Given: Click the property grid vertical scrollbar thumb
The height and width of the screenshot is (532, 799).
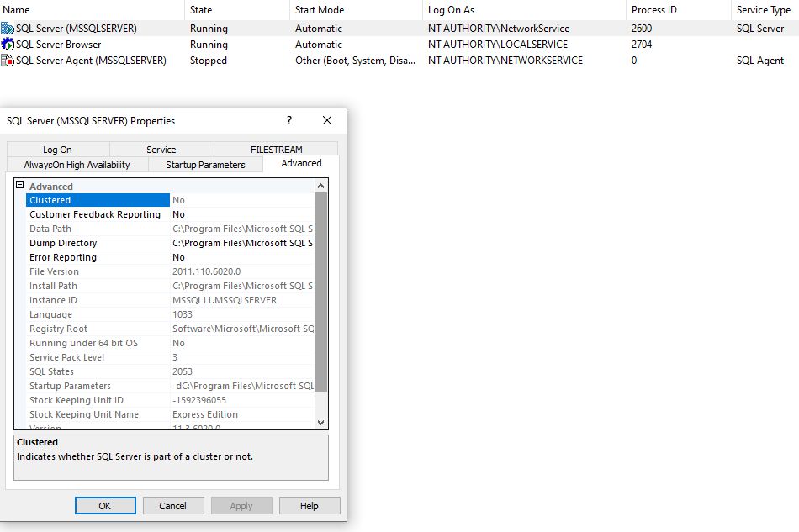Looking at the screenshot, I should pyautogui.click(x=321, y=292).
